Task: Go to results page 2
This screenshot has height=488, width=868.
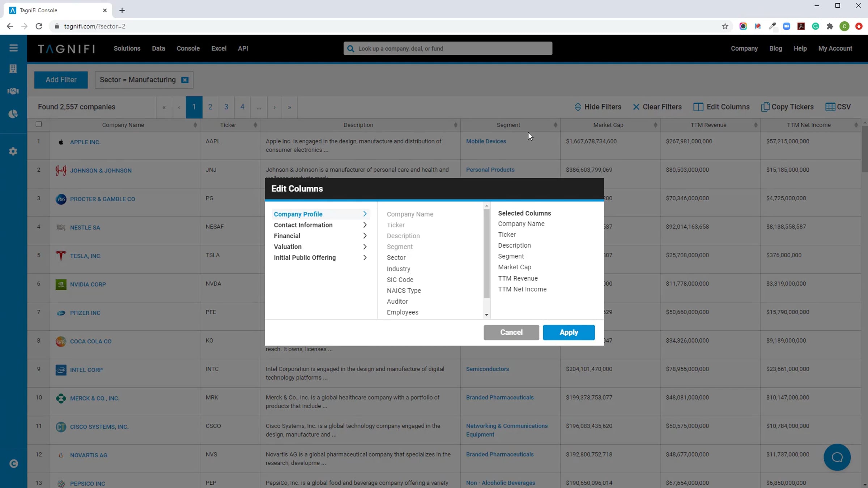Action: pyautogui.click(x=210, y=107)
